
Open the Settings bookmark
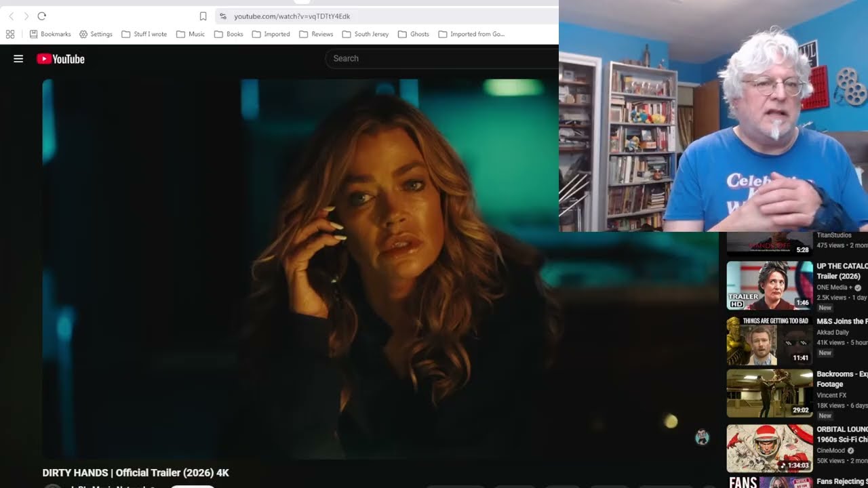(x=96, y=34)
